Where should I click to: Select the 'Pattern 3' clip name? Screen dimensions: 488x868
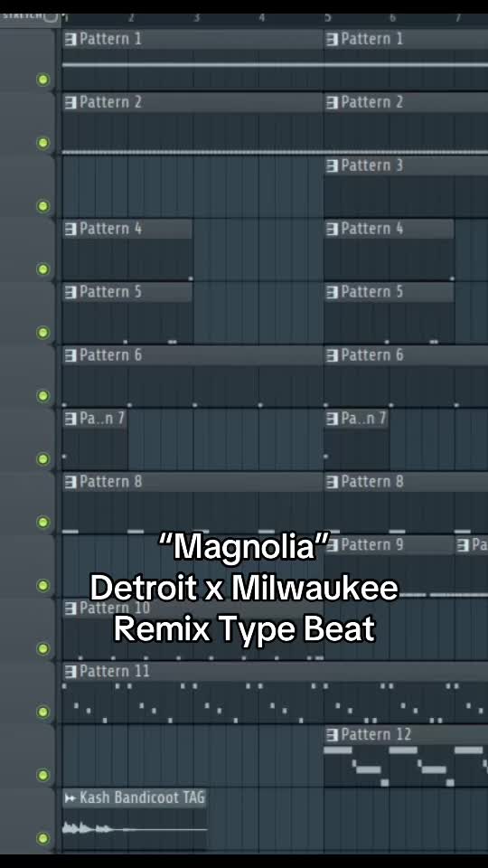tap(371, 165)
